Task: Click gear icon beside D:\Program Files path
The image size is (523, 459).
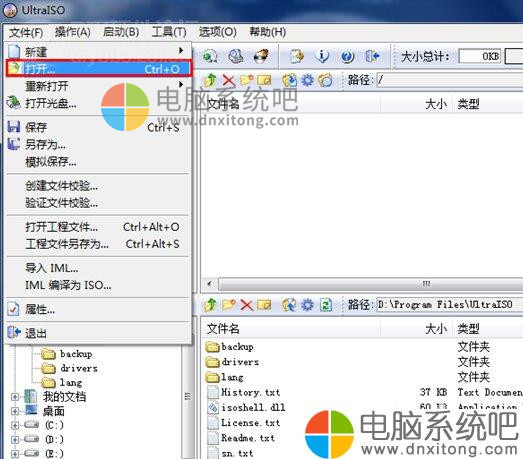Action: pos(307,305)
